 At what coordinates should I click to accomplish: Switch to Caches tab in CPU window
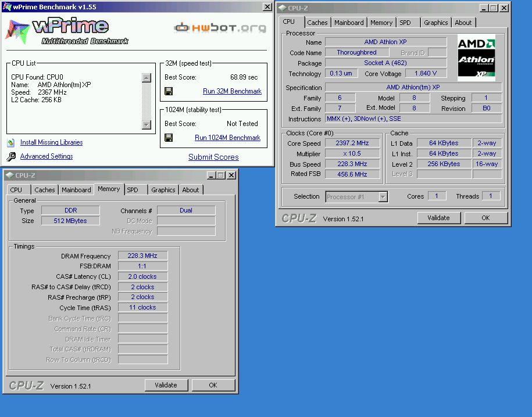317,23
